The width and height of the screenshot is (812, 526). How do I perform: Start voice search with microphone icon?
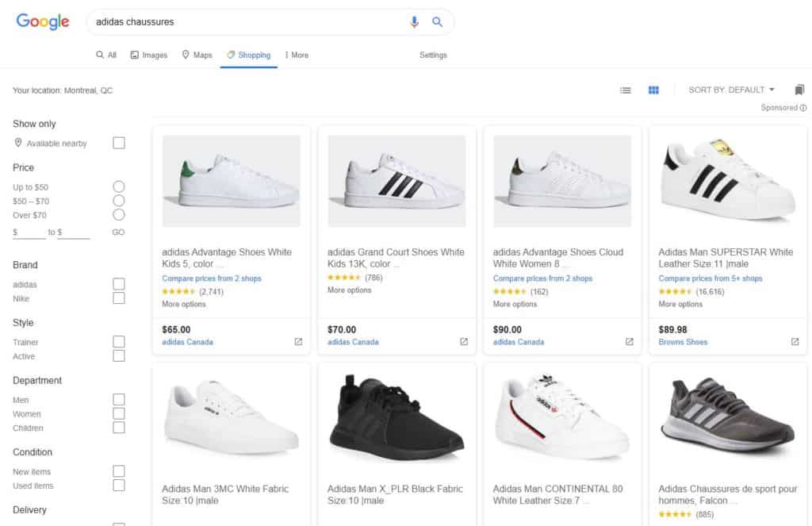pos(414,21)
